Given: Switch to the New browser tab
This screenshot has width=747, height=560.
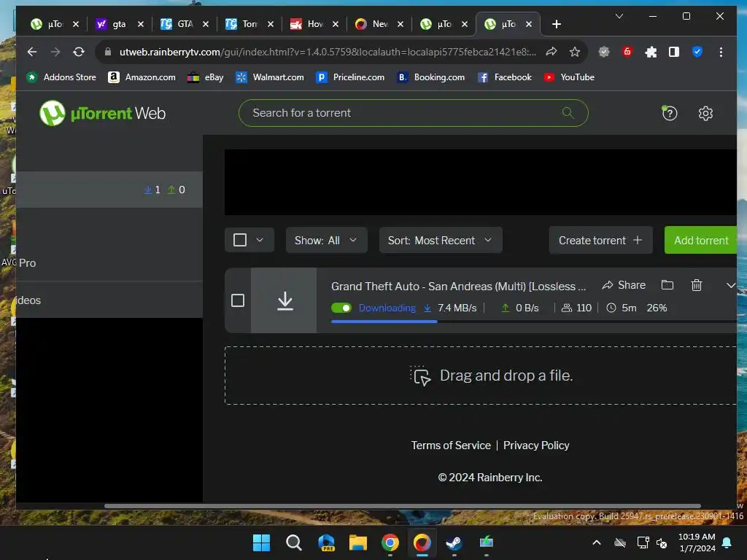Looking at the screenshot, I should click(x=379, y=24).
